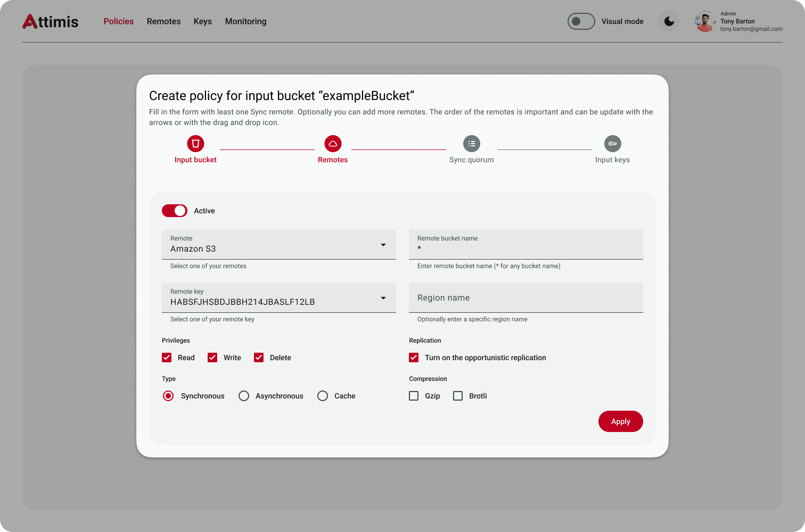
Task: Open the Tony Barton profile avatar
Action: coord(705,22)
